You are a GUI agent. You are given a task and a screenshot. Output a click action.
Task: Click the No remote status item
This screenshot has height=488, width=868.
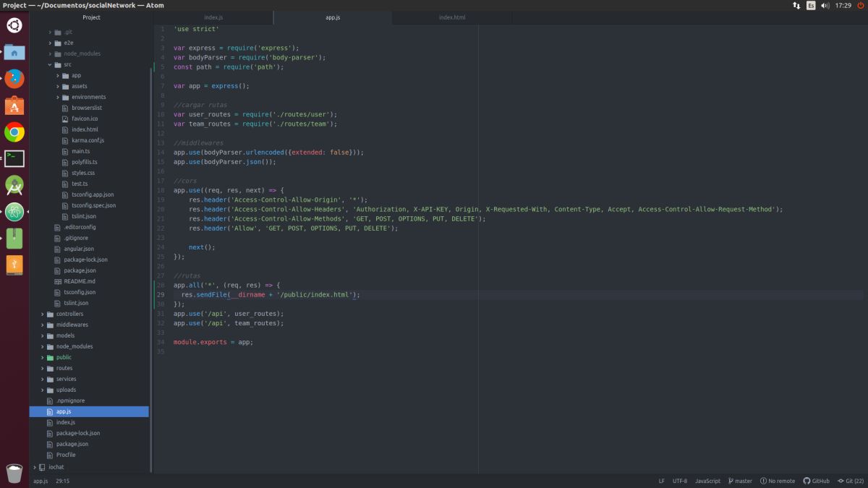(778, 481)
